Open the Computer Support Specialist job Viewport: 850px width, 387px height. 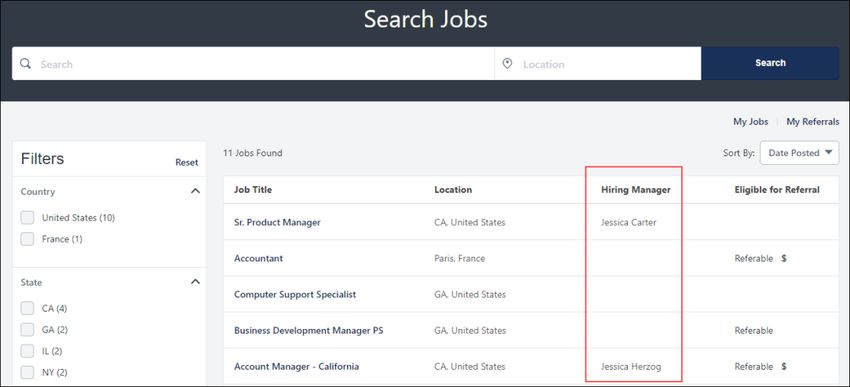coord(295,294)
